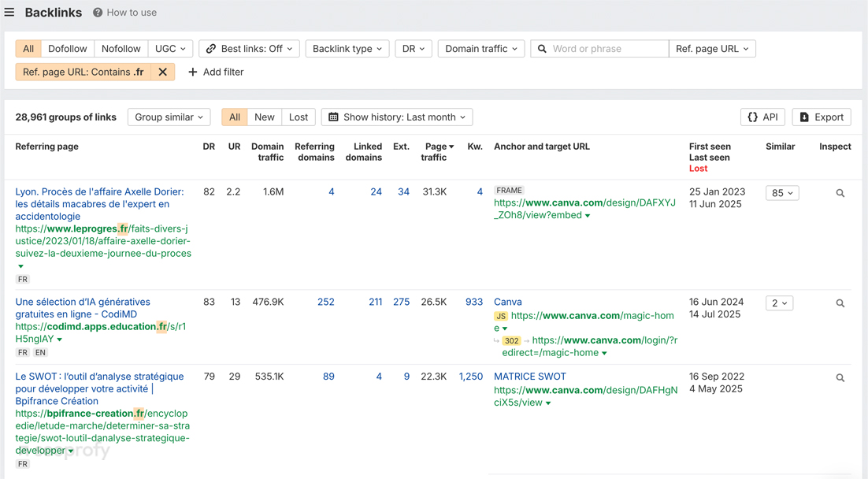
Task: Open the canva.com DAFXYJ_ZOh8 target URL
Action: [584, 209]
